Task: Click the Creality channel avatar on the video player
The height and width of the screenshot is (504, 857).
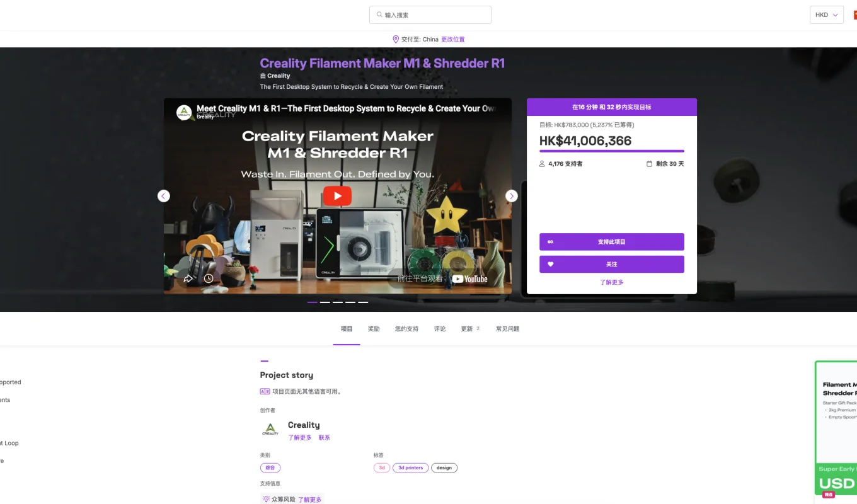Action: (x=183, y=112)
